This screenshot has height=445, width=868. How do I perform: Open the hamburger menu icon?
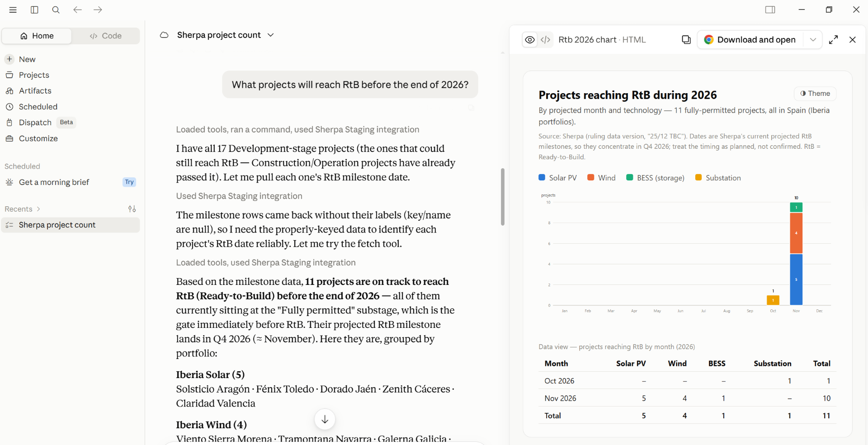[x=13, y=10]
